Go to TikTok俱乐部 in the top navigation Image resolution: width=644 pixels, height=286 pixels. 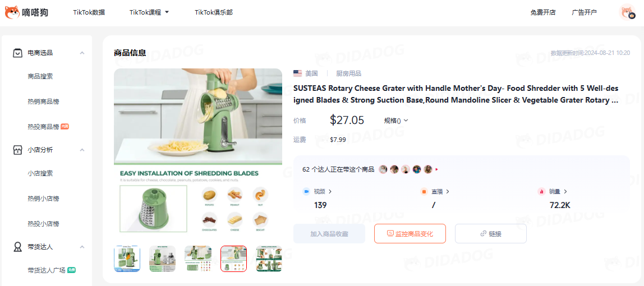(214, 12)
